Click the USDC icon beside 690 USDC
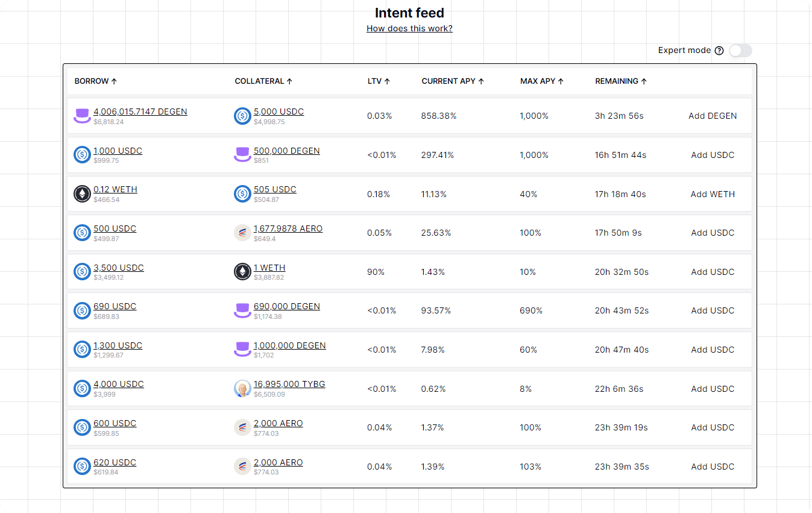 point(82,310)
